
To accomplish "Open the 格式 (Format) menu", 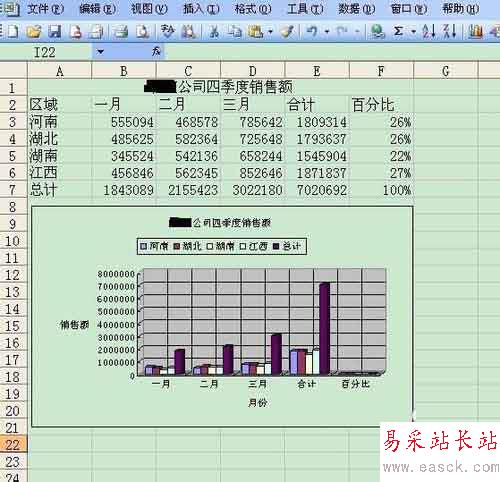I will point(253,9).
